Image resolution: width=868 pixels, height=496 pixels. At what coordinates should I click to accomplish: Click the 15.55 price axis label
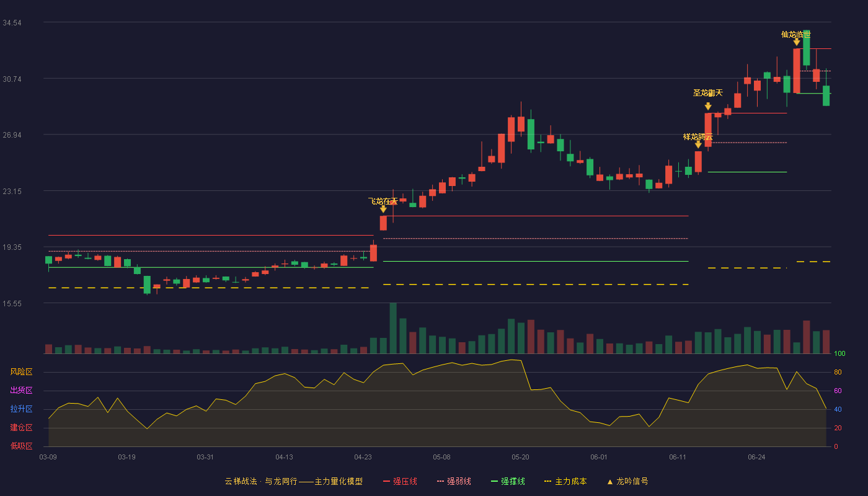point(12,304)
